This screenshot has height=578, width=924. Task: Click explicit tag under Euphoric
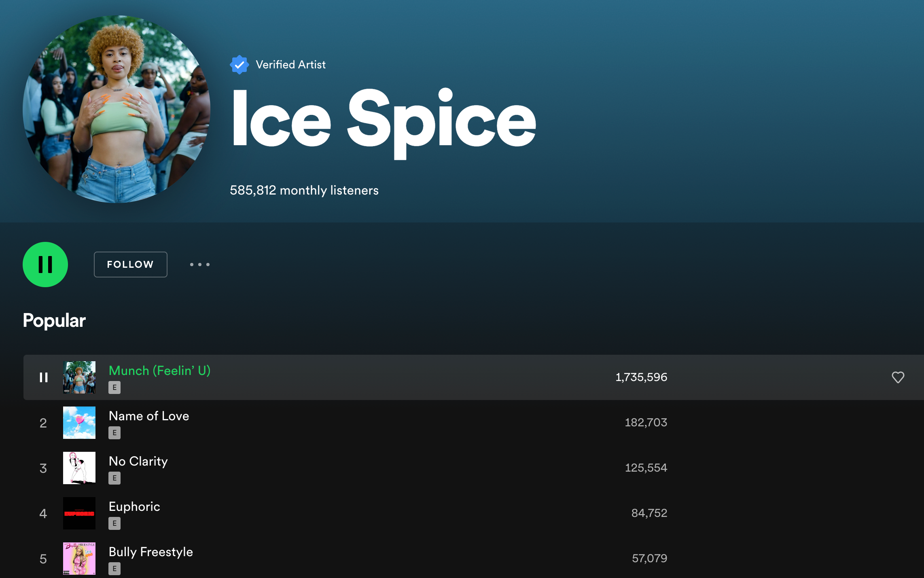pos(114,523)
